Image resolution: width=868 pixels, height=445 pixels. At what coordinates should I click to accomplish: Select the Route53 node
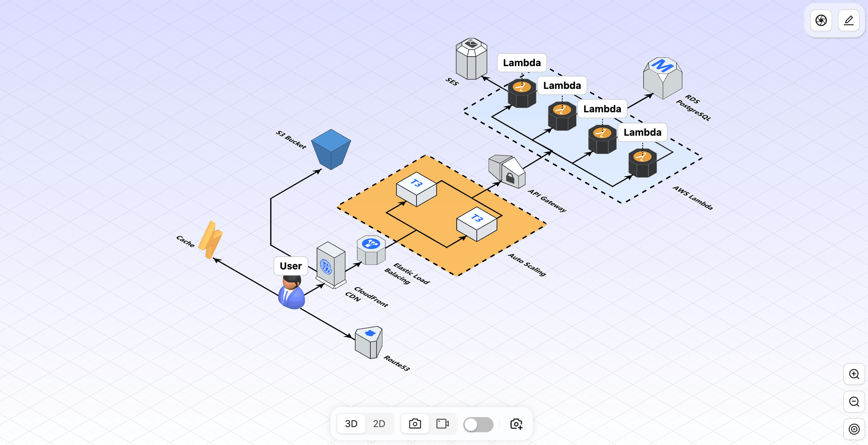click(368, 343)
